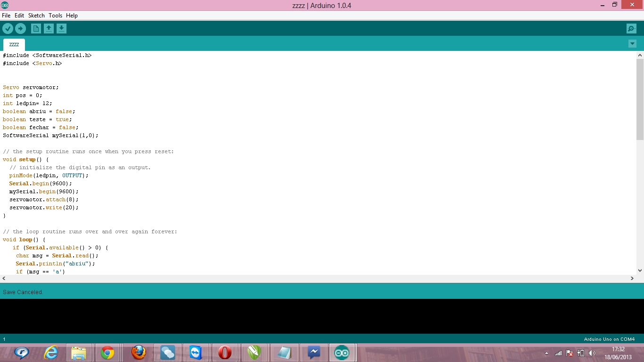Click the '#include <SoftwareSerial.h>' line
This screenshot has width=644, height=362.
pos(47,55)
